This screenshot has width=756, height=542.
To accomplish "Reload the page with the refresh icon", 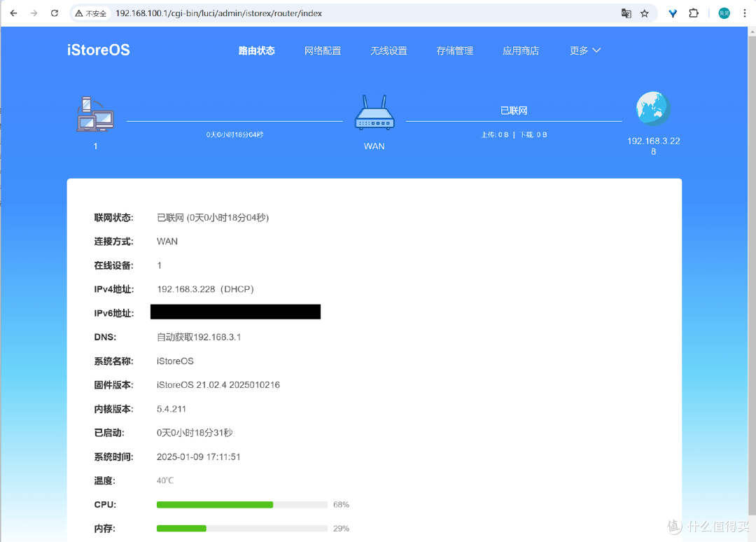I will pos(54,13).
